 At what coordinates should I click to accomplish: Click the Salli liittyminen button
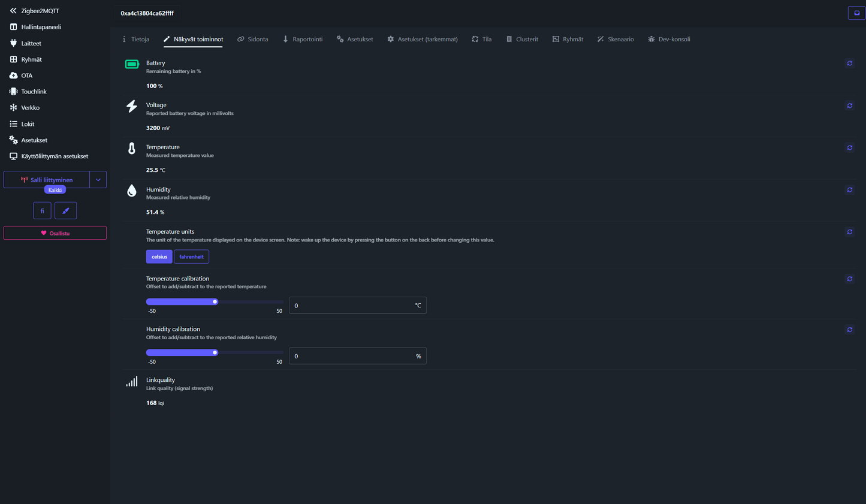click(x=47, y=180)
